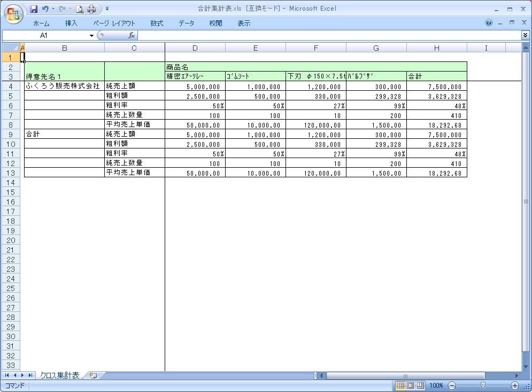Click the Save icon in Quick Access Toolbar
Image resolution: width=532 pixels, height=392 pixels.
[33, 9]
